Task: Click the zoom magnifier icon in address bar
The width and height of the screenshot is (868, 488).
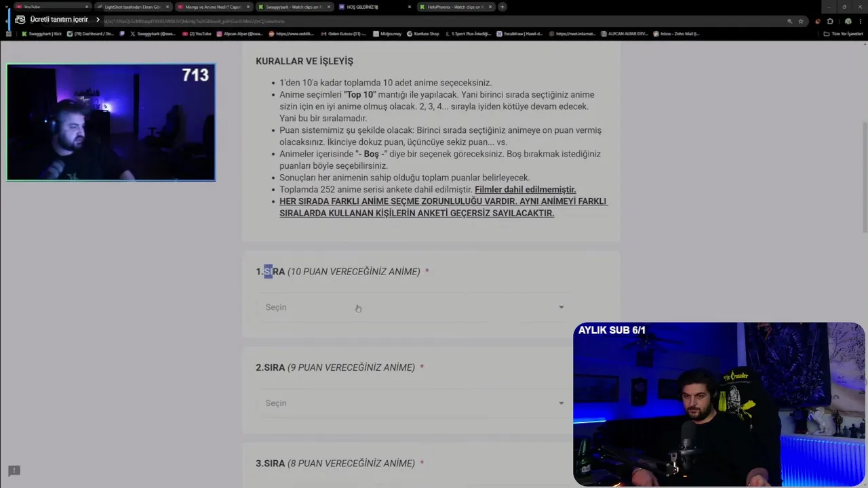Action: 789,21
